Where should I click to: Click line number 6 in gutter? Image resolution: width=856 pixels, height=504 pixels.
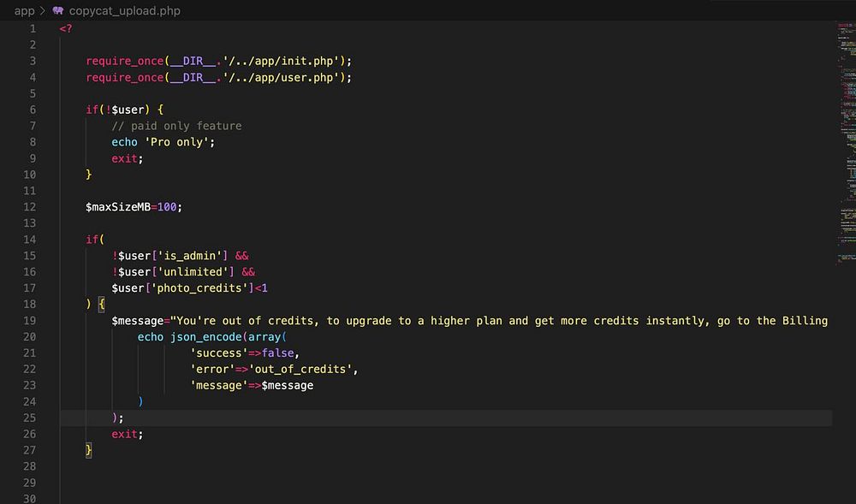33,110
